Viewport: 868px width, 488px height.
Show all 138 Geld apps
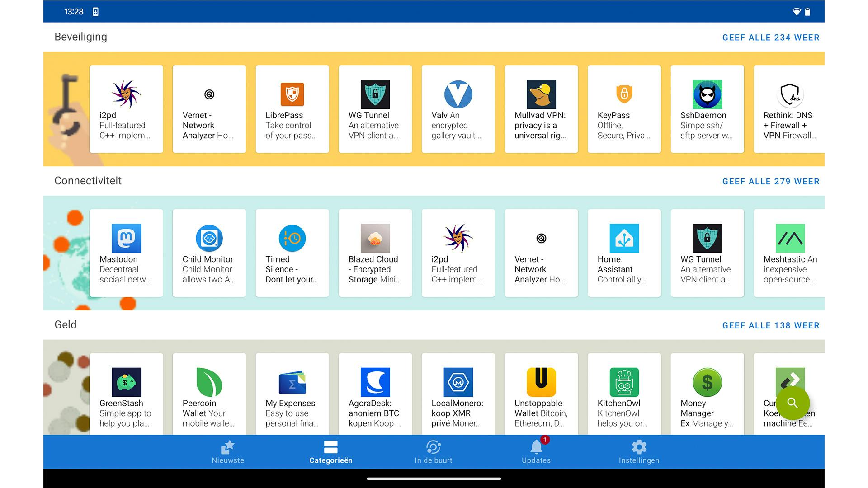tap(770, 325)
